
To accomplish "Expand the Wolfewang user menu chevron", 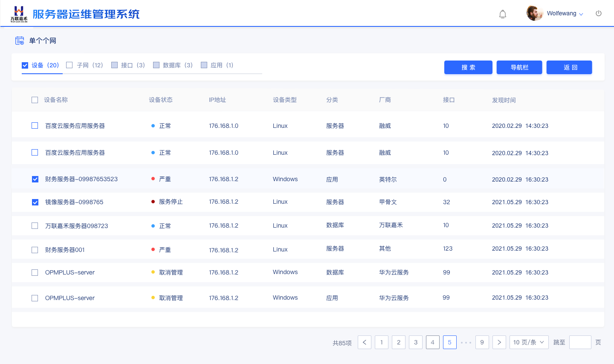I will 581,14.
